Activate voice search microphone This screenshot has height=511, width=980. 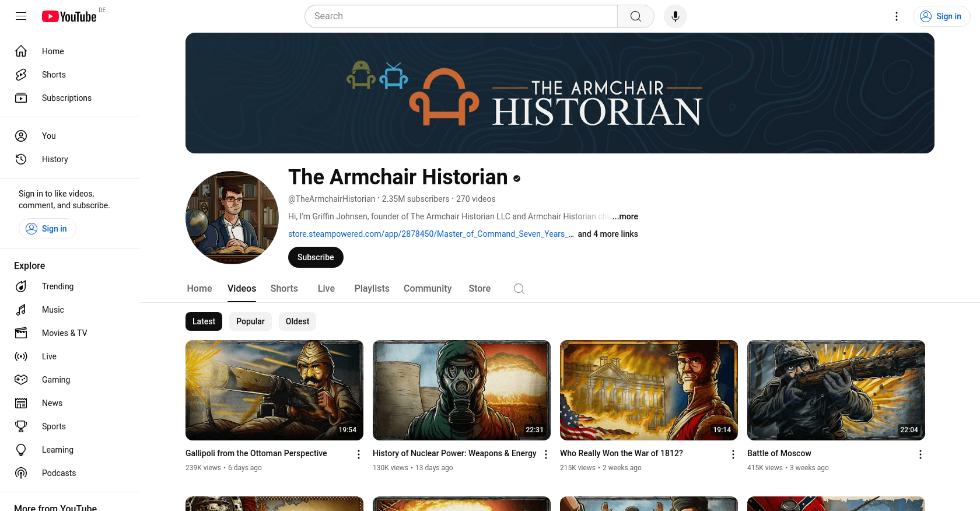coord(675,16)
